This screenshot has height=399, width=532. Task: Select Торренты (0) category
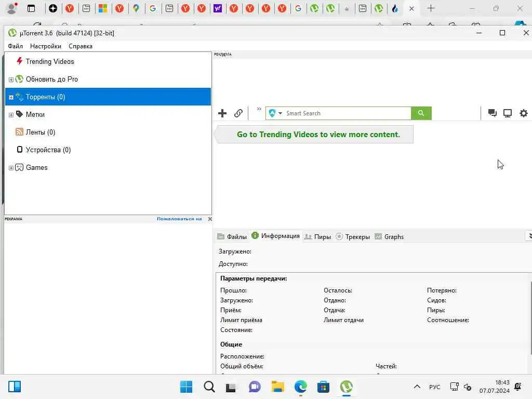click(x=108, y=97)
